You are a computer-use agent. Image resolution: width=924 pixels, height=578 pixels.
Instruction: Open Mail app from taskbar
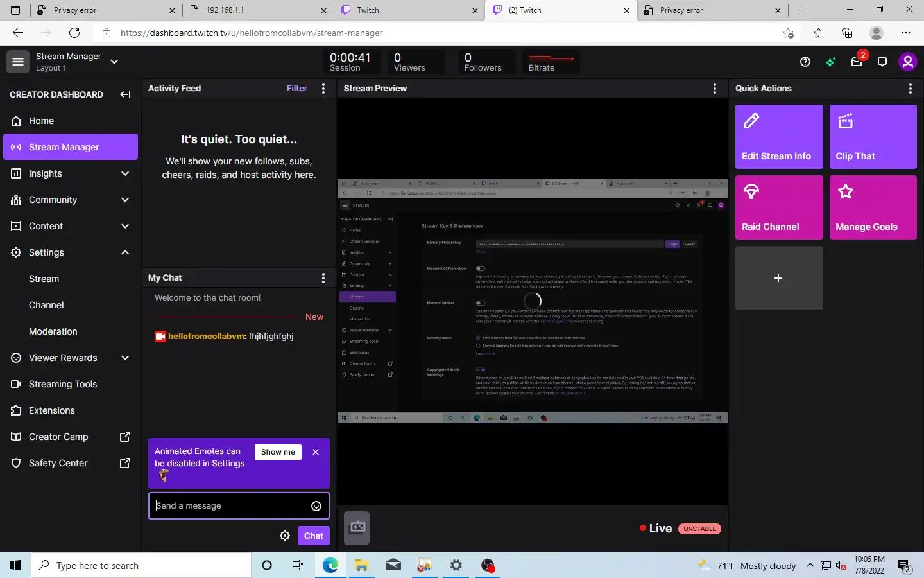(393, 565)
